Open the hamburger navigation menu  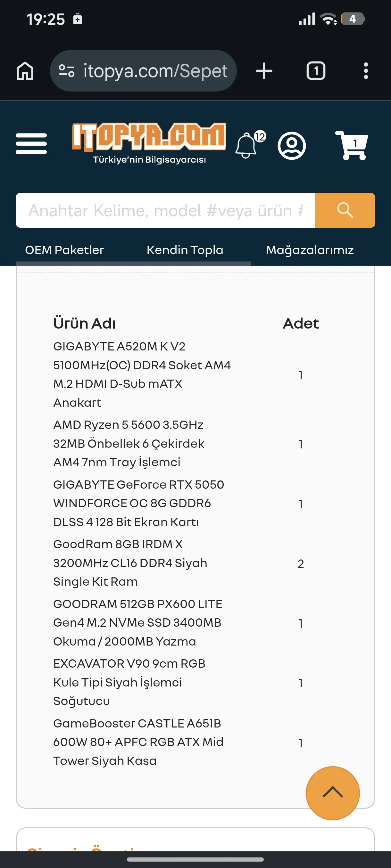click(x=31, y=143)
